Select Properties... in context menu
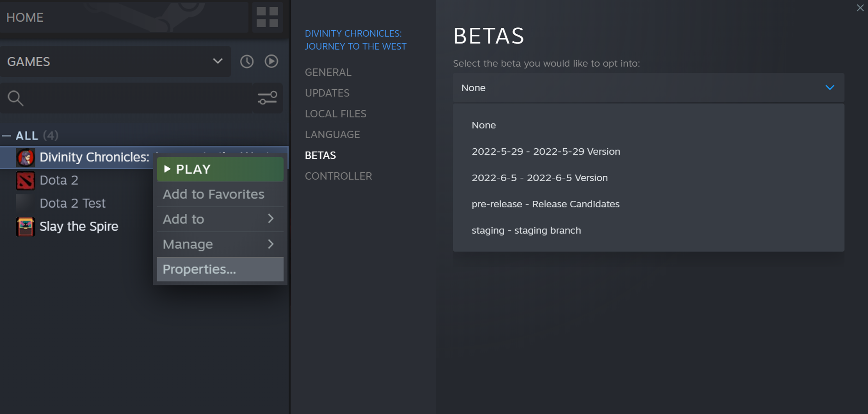The width and height of the screenshot is (868, 414). [220, 269]
